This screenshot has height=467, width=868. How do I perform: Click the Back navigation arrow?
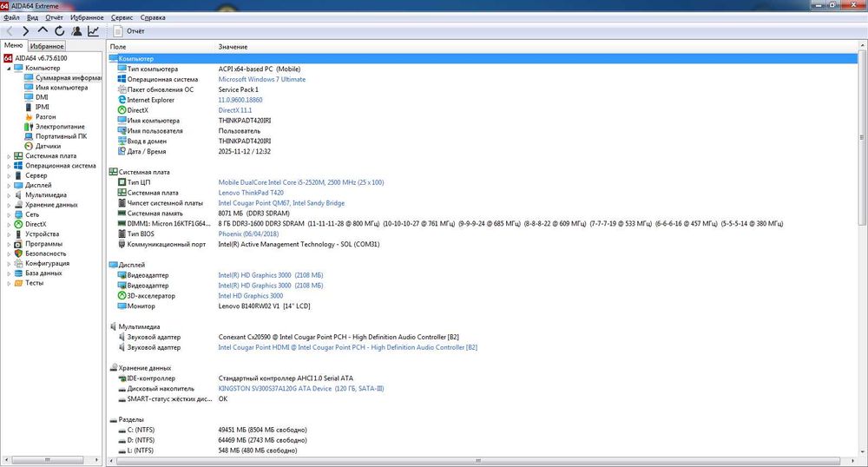pyautogui.click(x=10, y=31)
